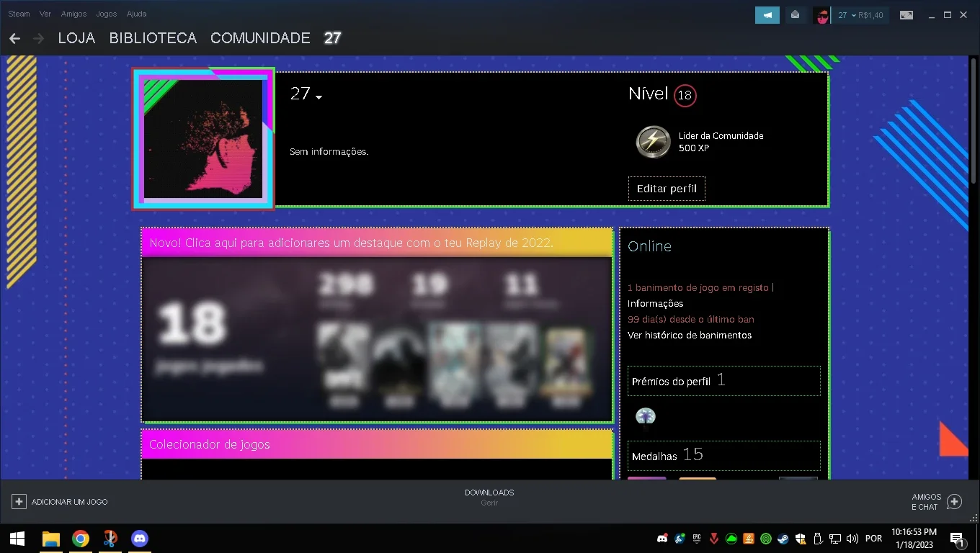This screenshot has height=553, width=980.
Task: Launch Google Chrome from the taskbar
Action: 81,539
